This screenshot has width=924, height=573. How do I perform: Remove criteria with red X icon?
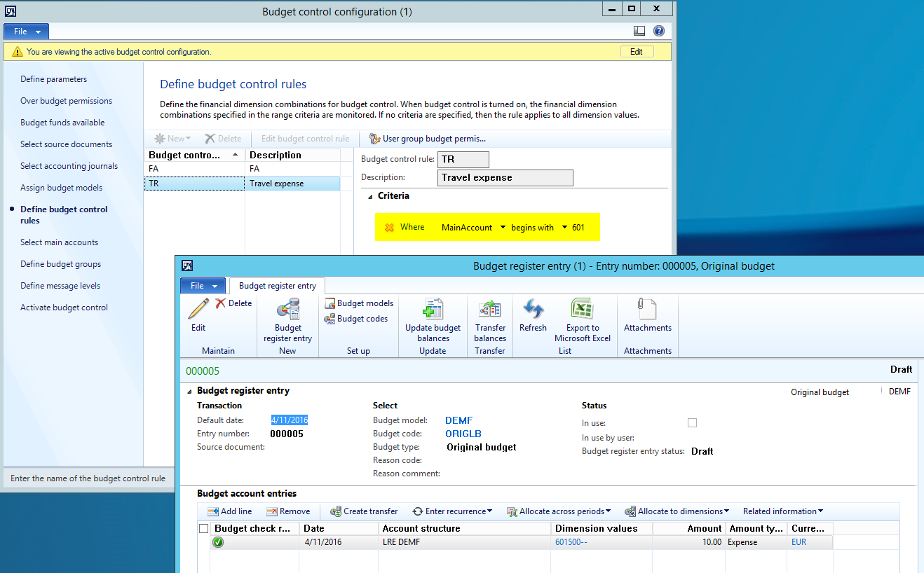(389, 228)
